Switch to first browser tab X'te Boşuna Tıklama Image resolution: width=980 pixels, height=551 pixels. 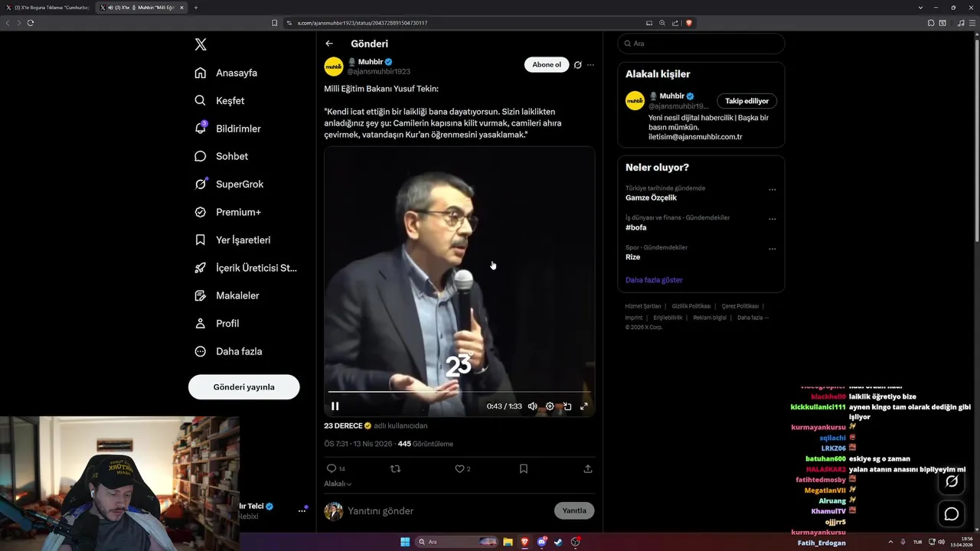[47, 8]
